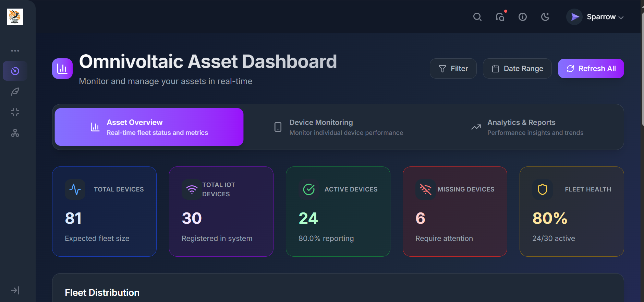Click the 30 IoT devices value
Image resolution: width=644 pixels, height=302 pixels.
[192, 218]
